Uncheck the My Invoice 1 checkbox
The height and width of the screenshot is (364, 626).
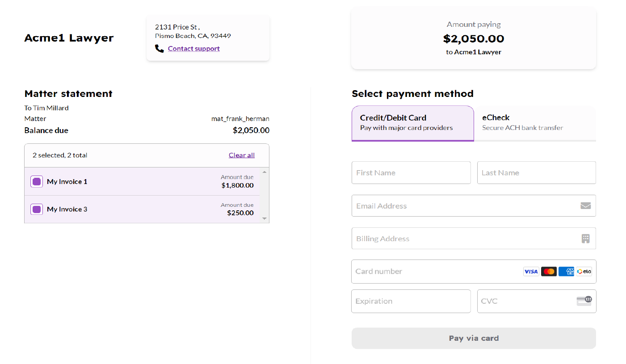(x=37, y=181)
